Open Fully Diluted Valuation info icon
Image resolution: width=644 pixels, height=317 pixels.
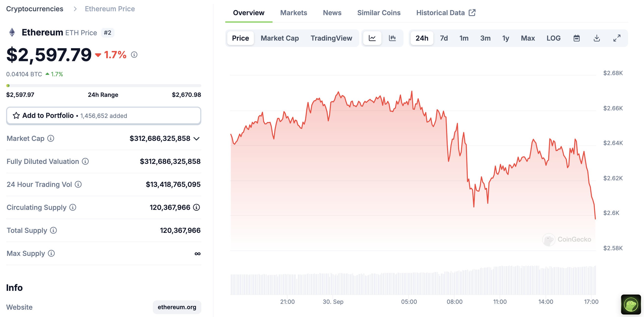click(x=85, y=161)
